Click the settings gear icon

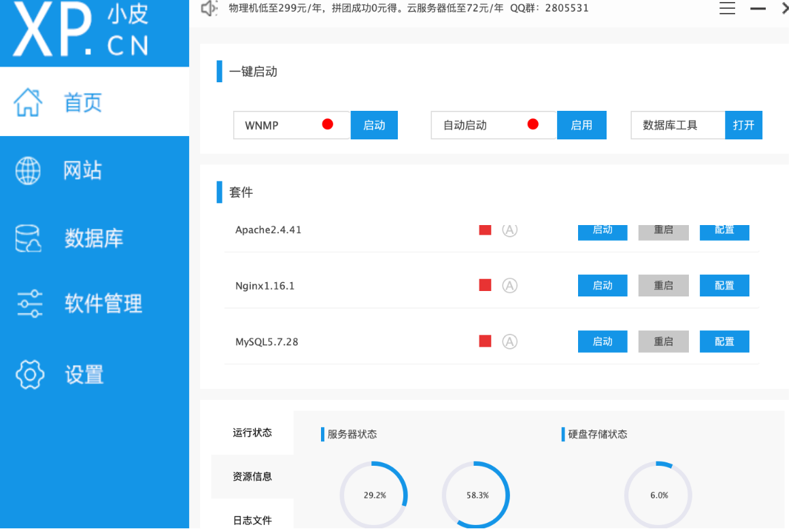click(x=29, y=375)
